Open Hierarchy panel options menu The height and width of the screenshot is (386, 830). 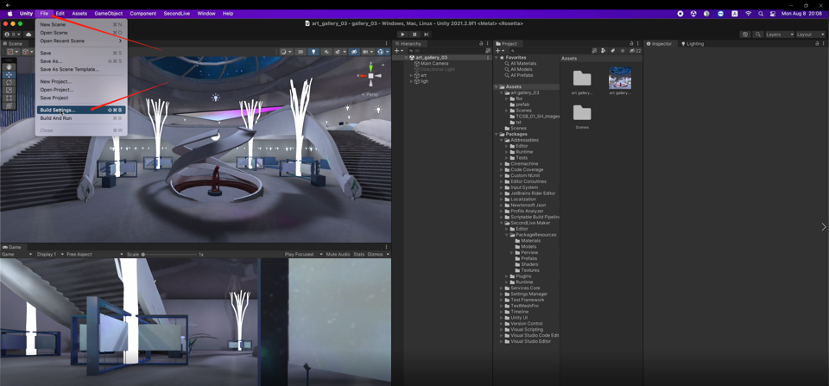tap(488, 43)
